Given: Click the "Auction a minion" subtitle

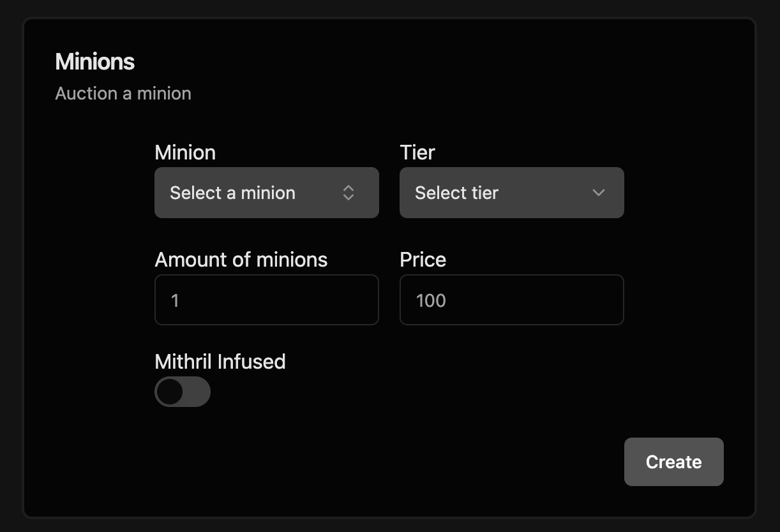Looking at the screenshot, I should pos(123,93).
